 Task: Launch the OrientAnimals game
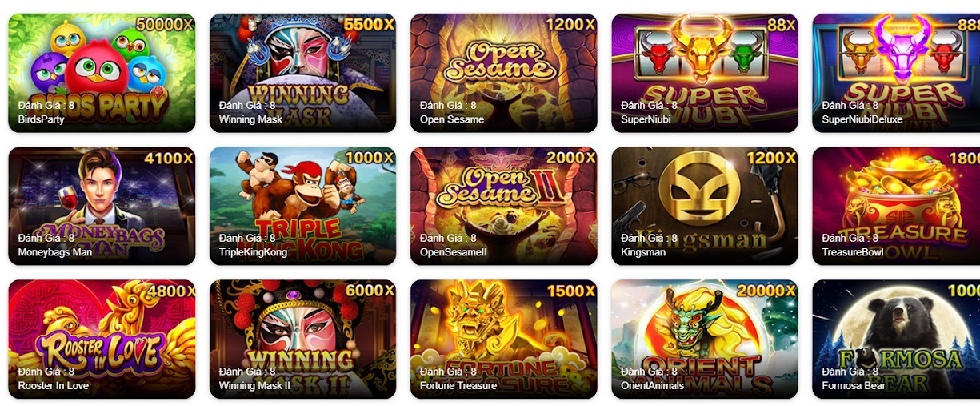click(705, 339)
